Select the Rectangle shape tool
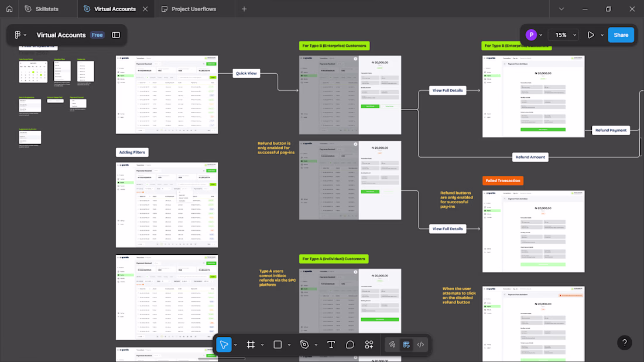Image resolution: width=644 pixels, height=362 pixels. coord(278,345)
